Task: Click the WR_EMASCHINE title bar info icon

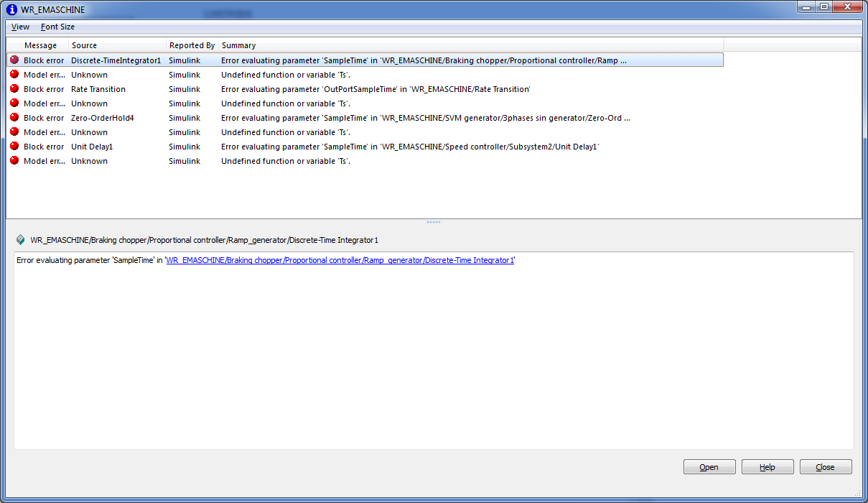Action: coord(11,9)
